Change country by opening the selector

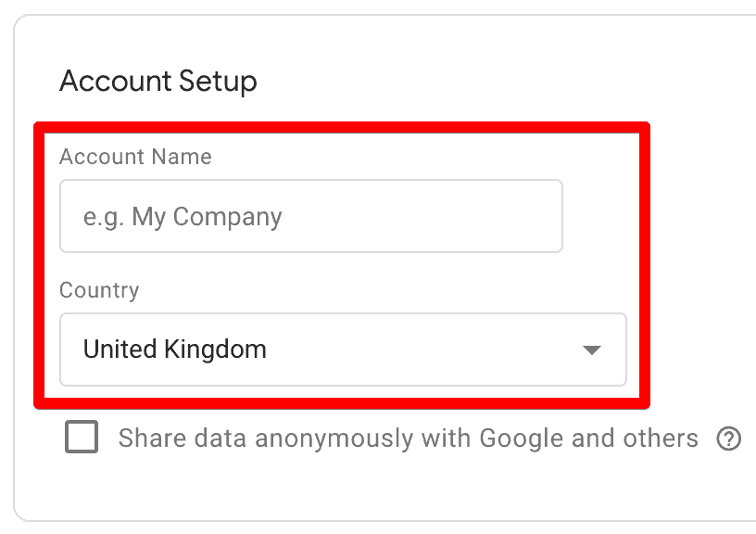point(343,350)
